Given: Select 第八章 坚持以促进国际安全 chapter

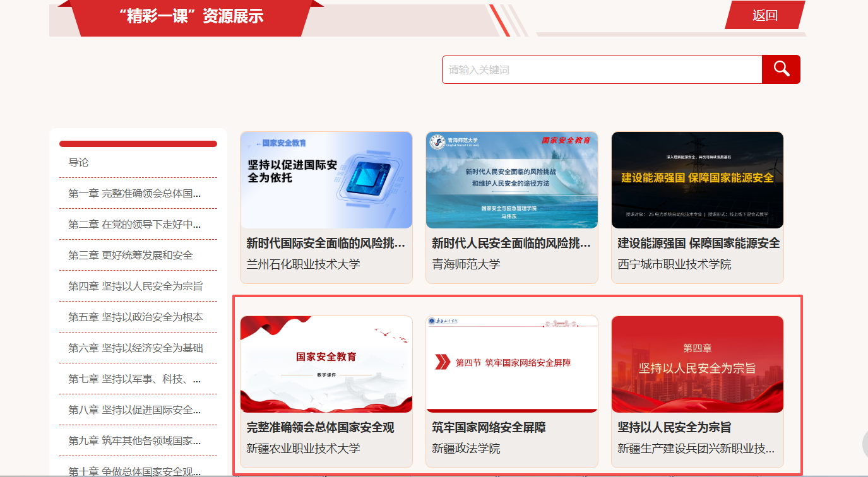Looking at the screenshot, I should point(134,409).
